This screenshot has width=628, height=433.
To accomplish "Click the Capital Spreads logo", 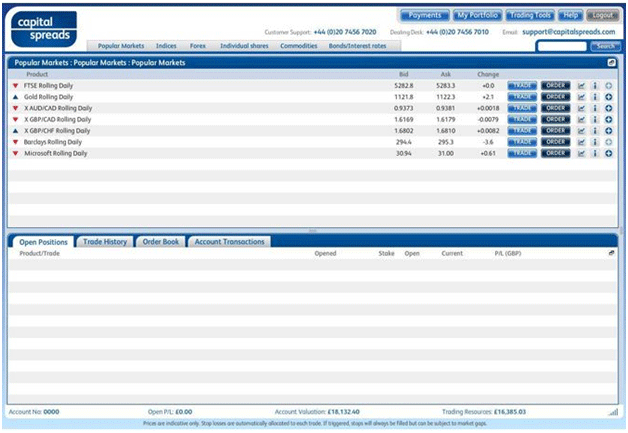I will point(44,29).
